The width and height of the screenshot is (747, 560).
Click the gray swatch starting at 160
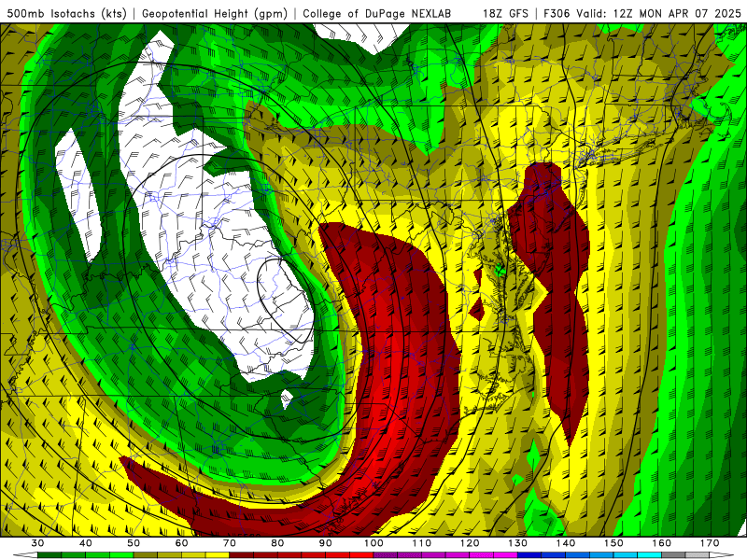pos(673,555)
